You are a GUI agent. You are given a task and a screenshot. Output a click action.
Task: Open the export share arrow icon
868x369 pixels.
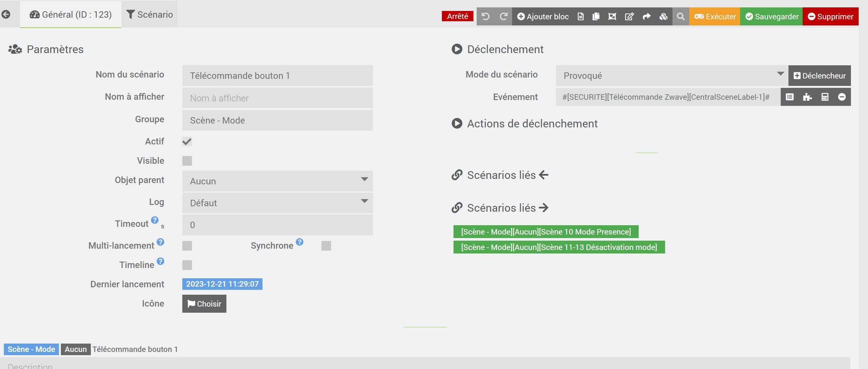click(646, 16)
